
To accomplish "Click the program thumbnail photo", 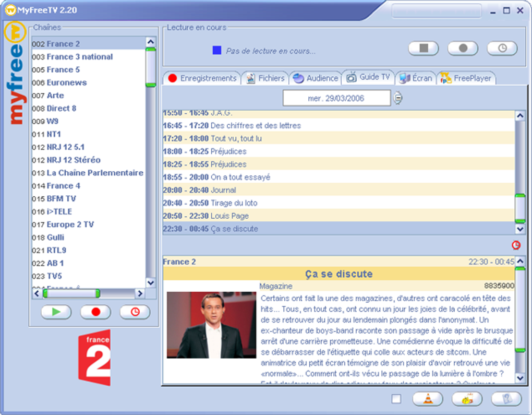I will [x=211, y=325].
